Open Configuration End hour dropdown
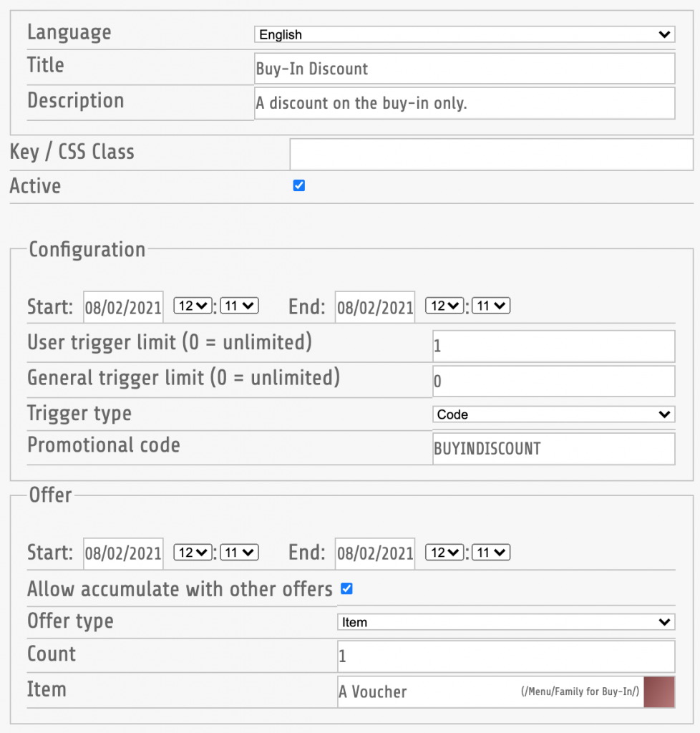700x733 pixels. (444, 306)
